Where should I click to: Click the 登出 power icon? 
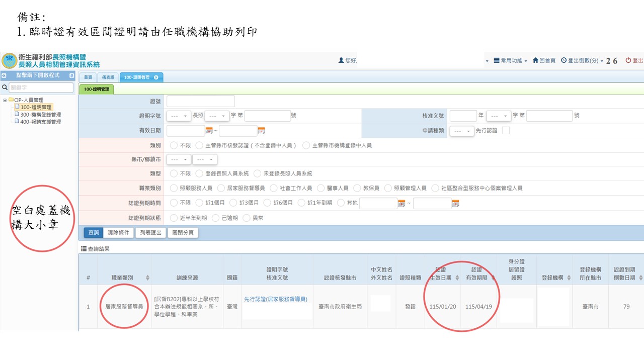[x=628, y=60]
